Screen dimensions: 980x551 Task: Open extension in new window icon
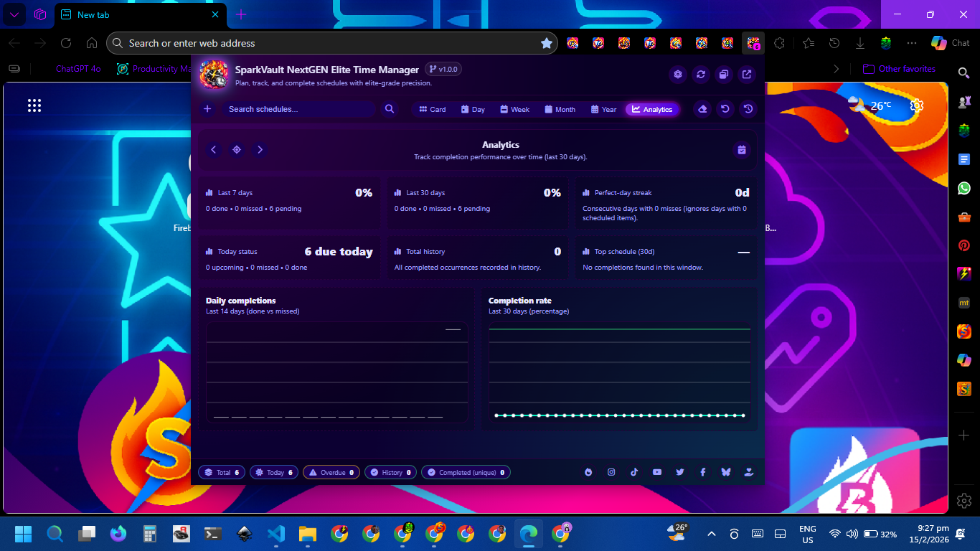click(x=747, y=75)
